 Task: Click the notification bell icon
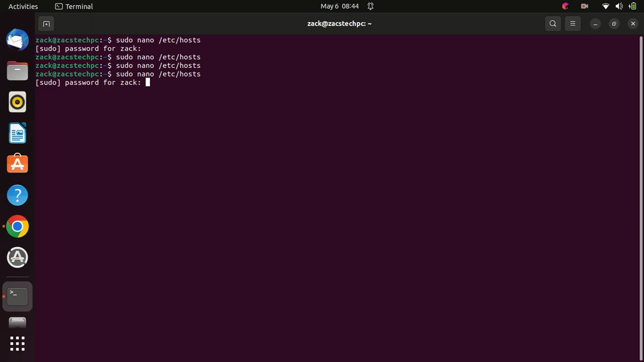click(370, 7)
